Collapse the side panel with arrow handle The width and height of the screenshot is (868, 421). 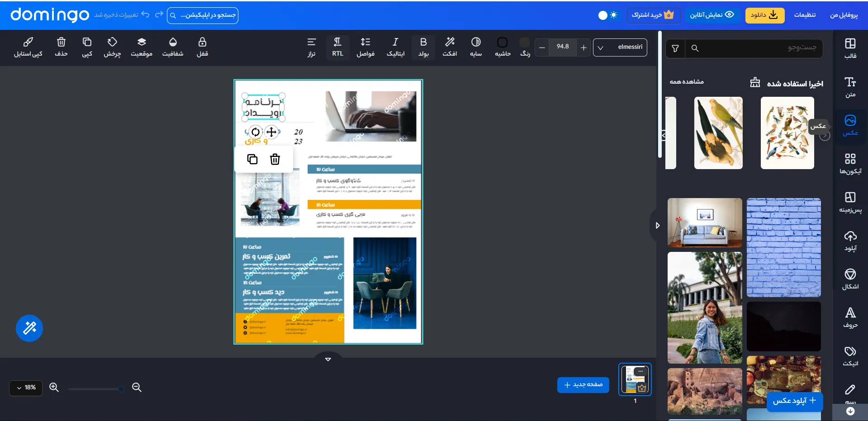coord(657,225)
